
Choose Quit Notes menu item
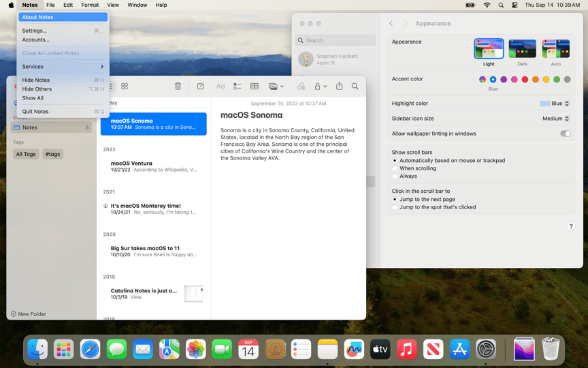pos(63,112)
